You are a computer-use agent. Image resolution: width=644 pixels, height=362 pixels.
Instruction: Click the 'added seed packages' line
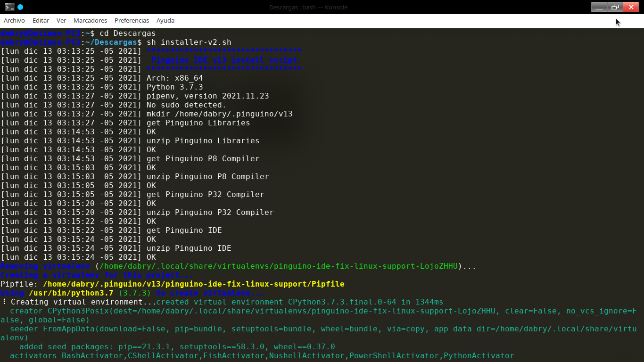177,347
